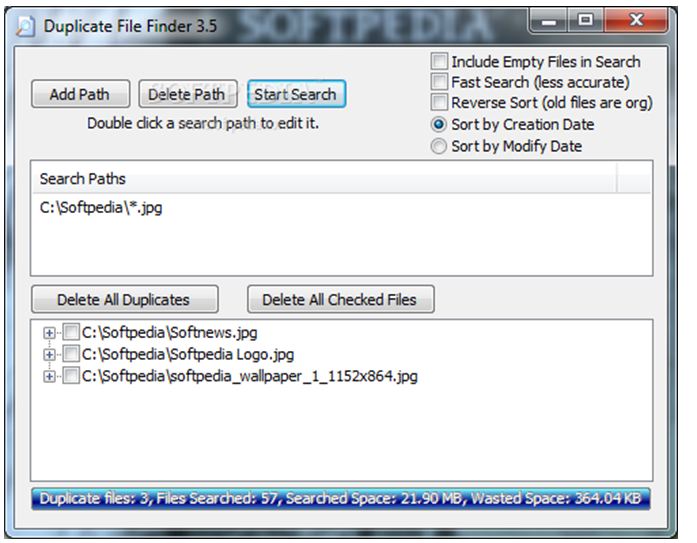Expand the Softpedia Logo.jpg tree node
Screen dimensions: 697x543
tap(49, 355)
